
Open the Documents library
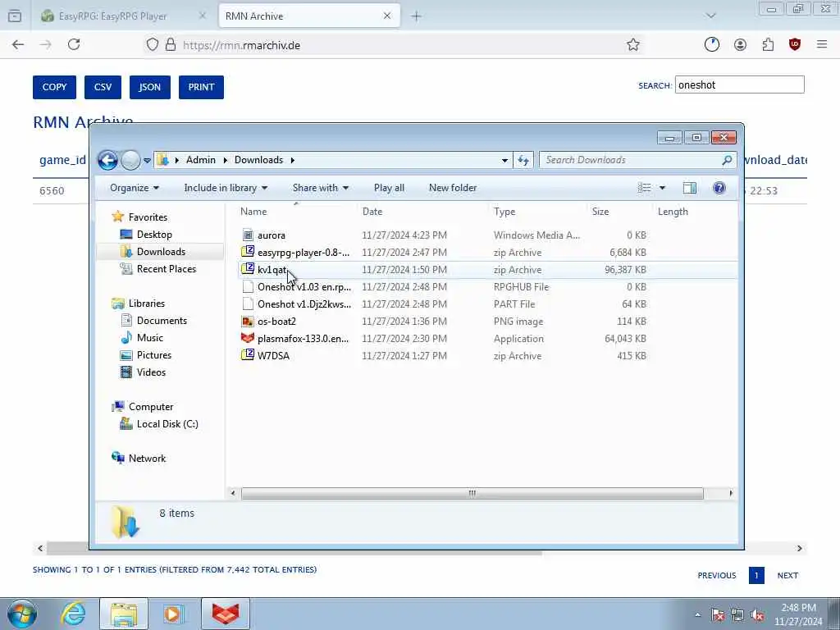(x=162, y=321)
